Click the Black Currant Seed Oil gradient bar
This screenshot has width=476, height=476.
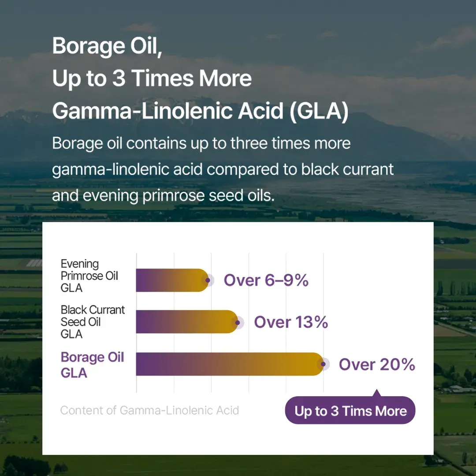tap(185, 322)
